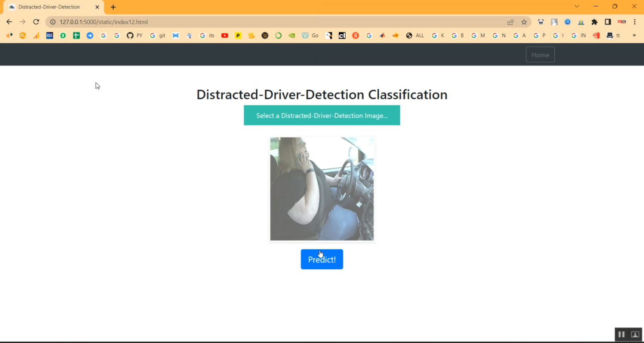Image resolution: width=644 pixels, height=343 pixels.
Task: Share this page via the share icon
Action: pyautogui.click(x=510, y=22)
